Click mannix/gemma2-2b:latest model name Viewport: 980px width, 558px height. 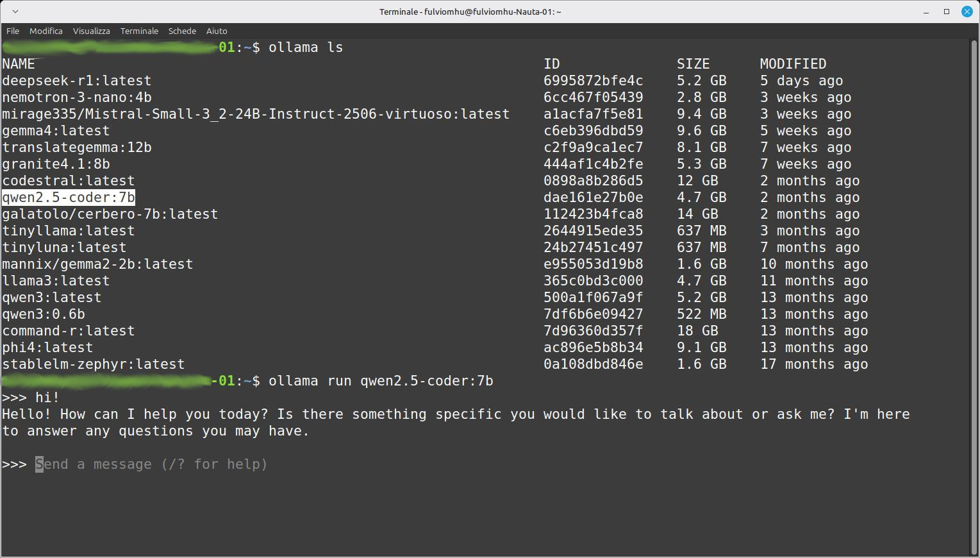coord(97,264)
